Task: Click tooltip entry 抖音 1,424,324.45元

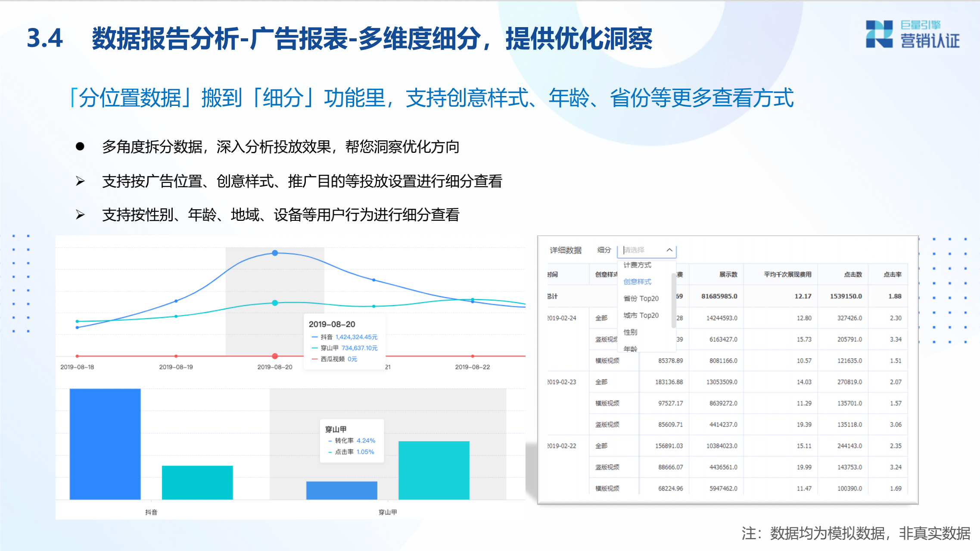Action: [344, 337]
